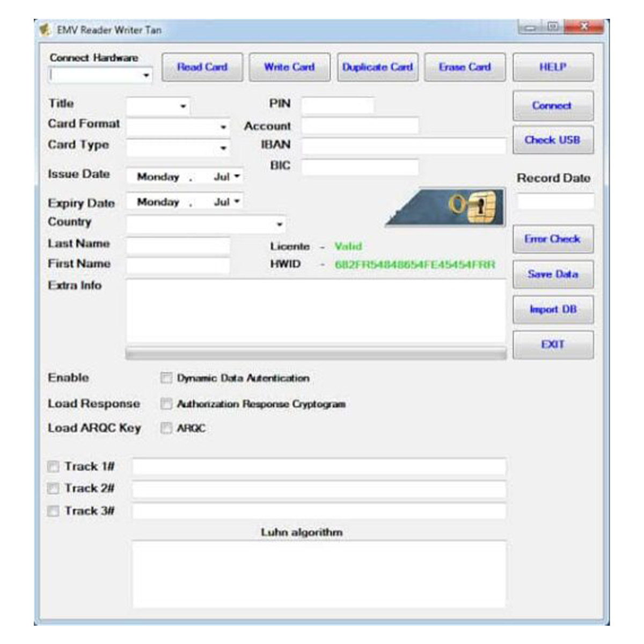Toggle the ARQC checkbox
The width and height of the screenshot is (644, 644).
tap(166, 428)
